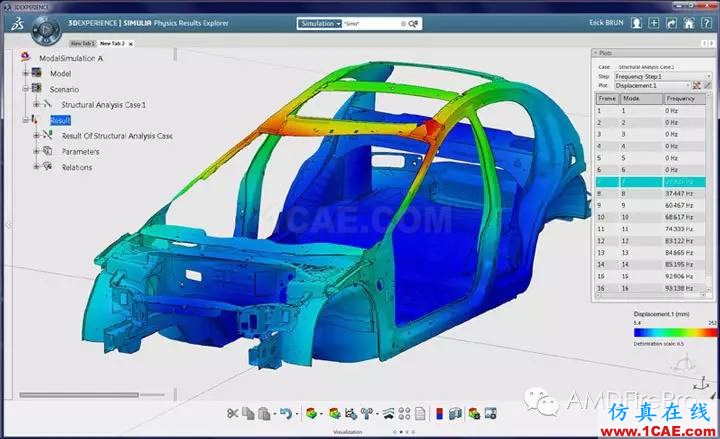Click the contour plot icon with check mark
The width and height of the screenshot is (720, 439).
[x=335, y=414]
